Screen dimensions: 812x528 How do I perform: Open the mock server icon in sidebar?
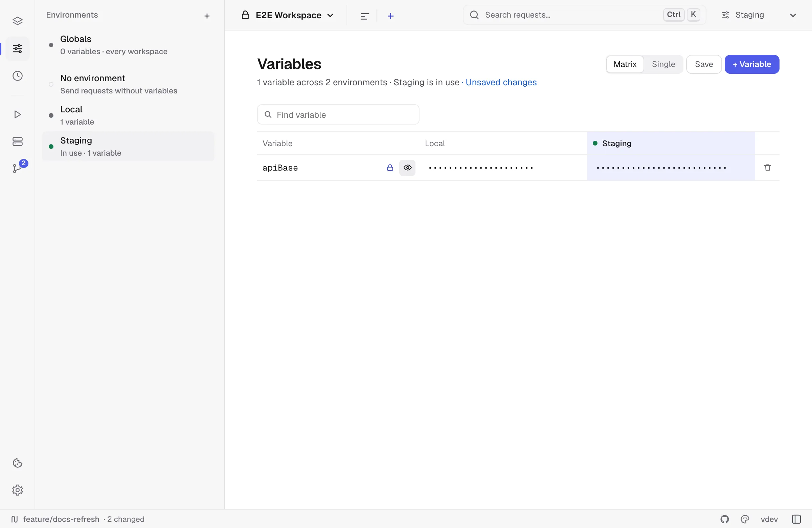pos(17,141)
